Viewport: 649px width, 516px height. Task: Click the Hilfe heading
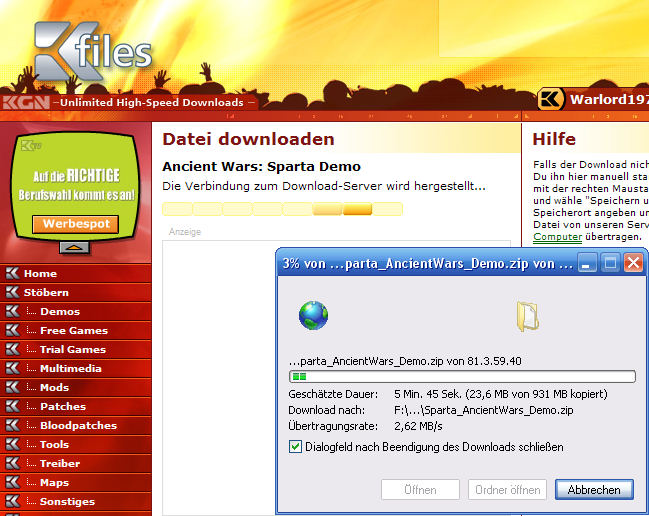click(x=554, y=139)
